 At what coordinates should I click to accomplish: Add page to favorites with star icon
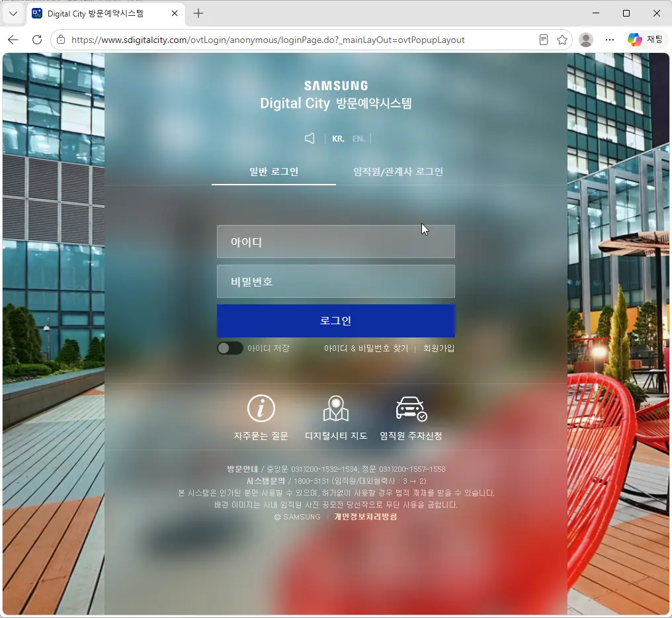(x=562, y=40)
